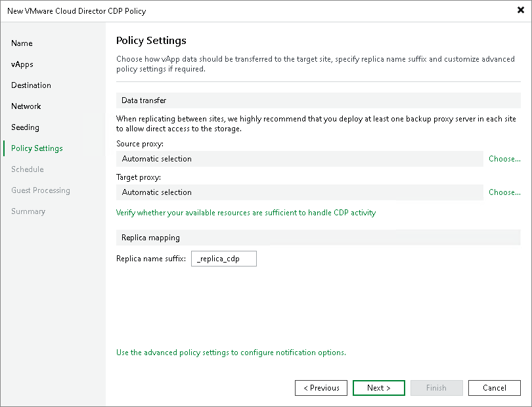532x407 pixels.
Task: Click the Source proxy label
Action: click(140, 144)
